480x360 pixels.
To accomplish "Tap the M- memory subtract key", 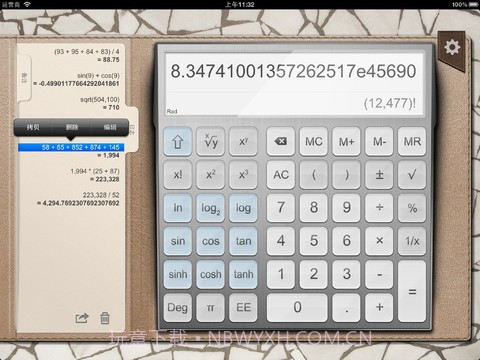I will [x=379, y=142].
